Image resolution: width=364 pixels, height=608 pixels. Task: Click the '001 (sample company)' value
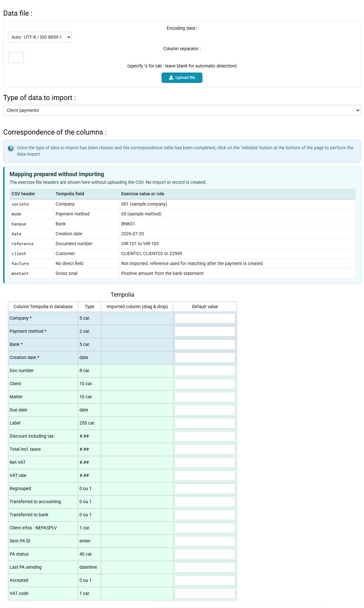tap(144, 204)
